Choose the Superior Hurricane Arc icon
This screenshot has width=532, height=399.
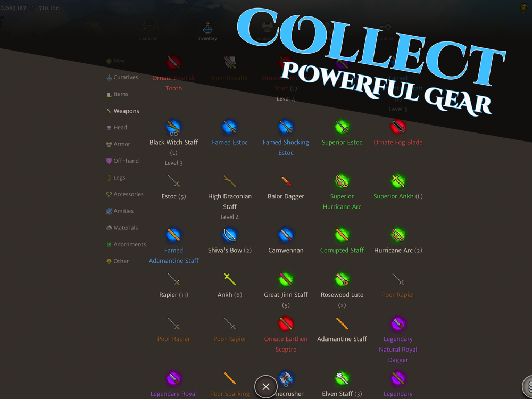[x=342, y=181]
